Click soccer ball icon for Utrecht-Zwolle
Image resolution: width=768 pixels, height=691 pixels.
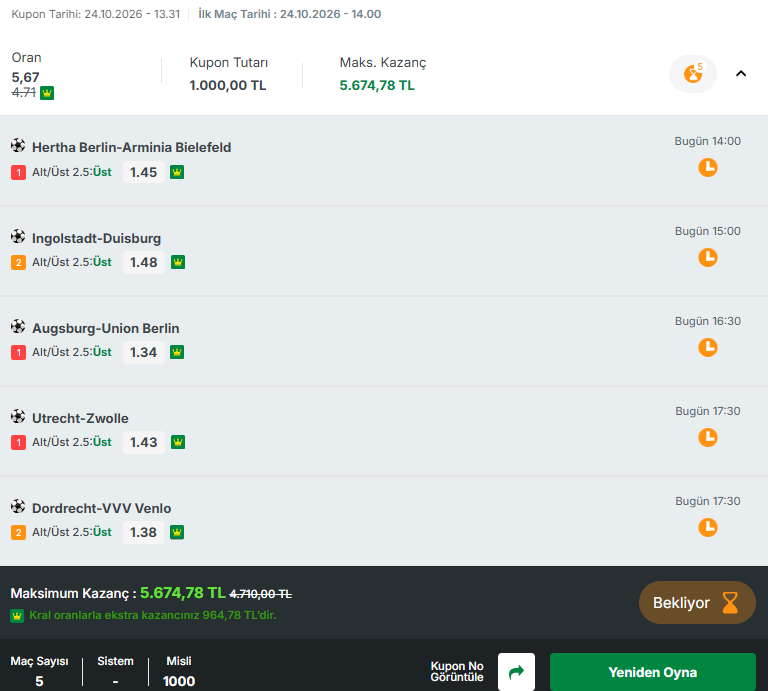click(x=18, y=417)
